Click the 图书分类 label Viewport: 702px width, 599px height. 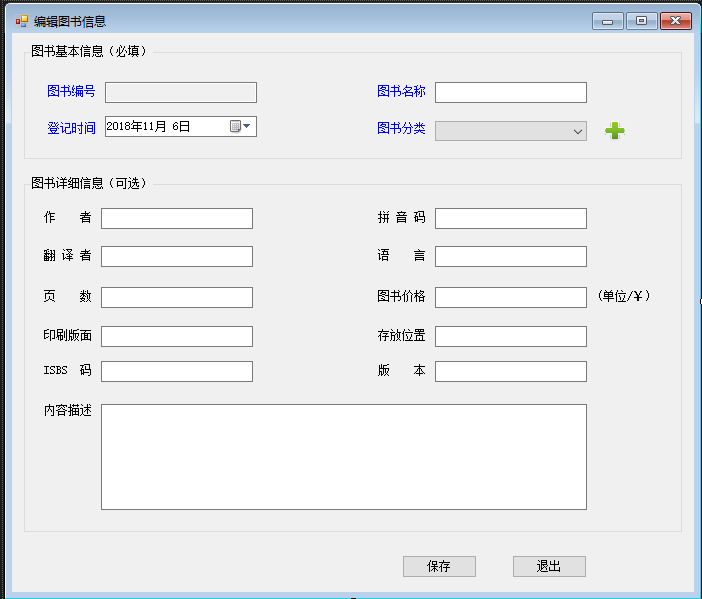401,128
